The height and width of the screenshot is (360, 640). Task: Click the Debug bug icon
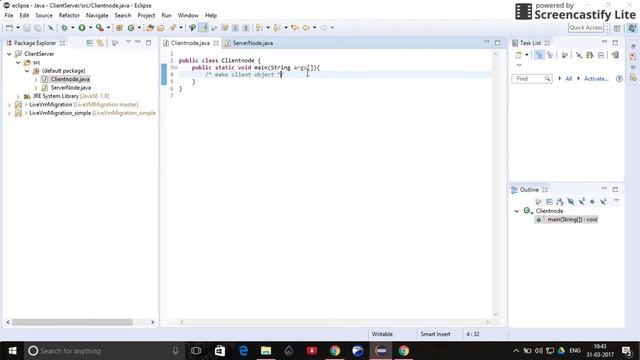coord(64,28)
